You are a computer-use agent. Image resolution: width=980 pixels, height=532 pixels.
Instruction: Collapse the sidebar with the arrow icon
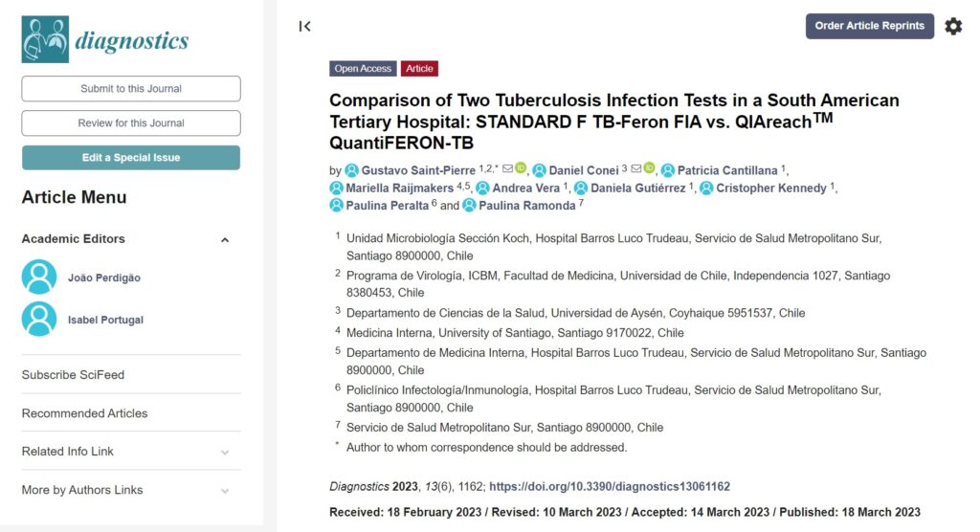click(304, 26)
